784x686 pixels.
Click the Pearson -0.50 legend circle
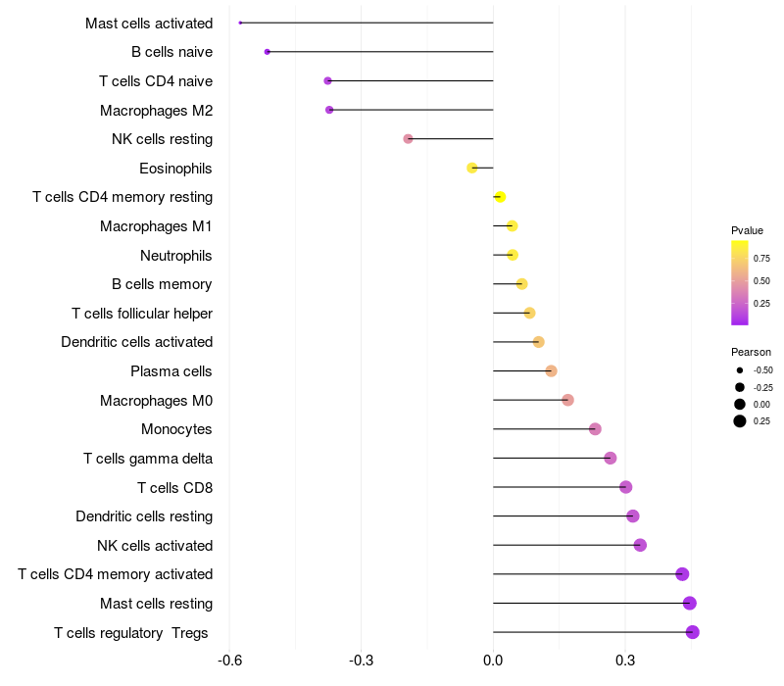[740, 370]
